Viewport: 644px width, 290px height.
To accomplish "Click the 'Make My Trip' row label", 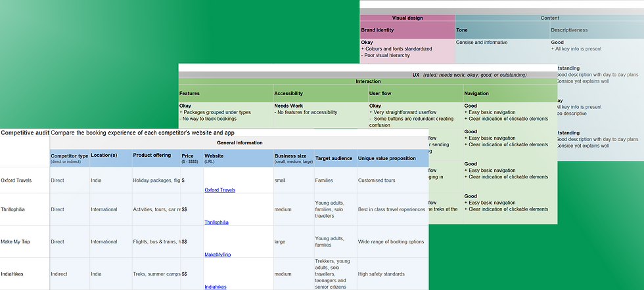I will coord(25,242).
